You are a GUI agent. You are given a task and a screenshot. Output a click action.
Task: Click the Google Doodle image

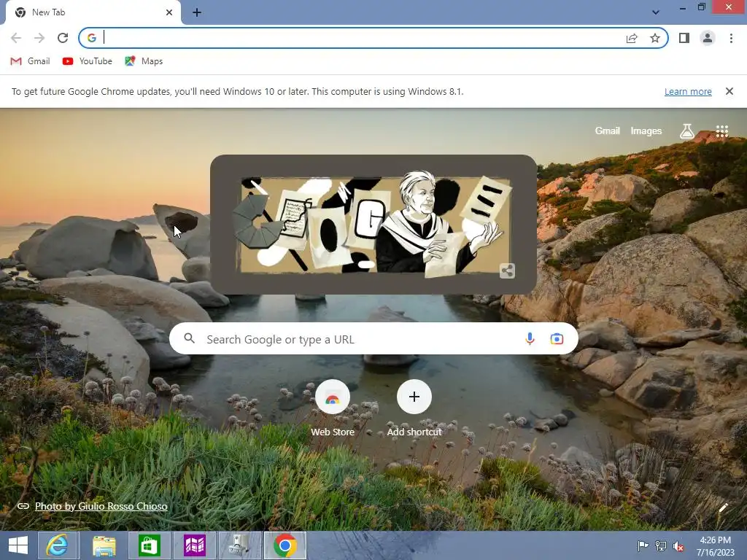[x=373, y=225]
